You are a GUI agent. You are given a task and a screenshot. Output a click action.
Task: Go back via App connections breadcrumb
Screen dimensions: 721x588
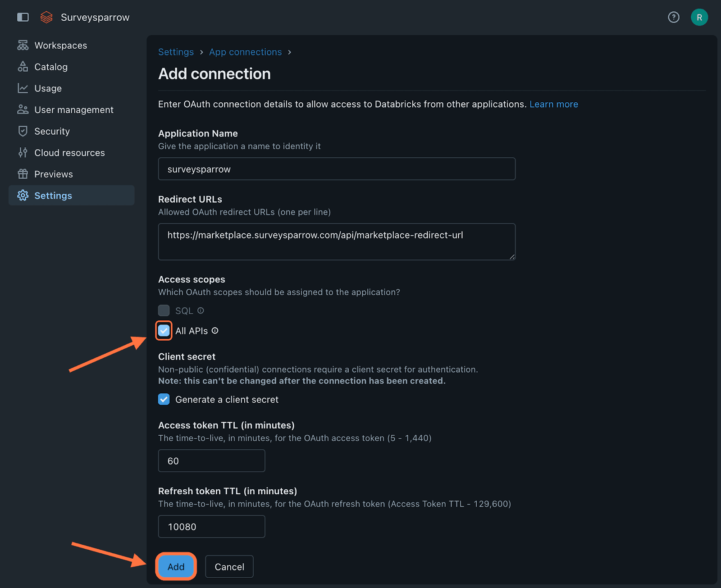pyautogui.click(x=245, y=52)
